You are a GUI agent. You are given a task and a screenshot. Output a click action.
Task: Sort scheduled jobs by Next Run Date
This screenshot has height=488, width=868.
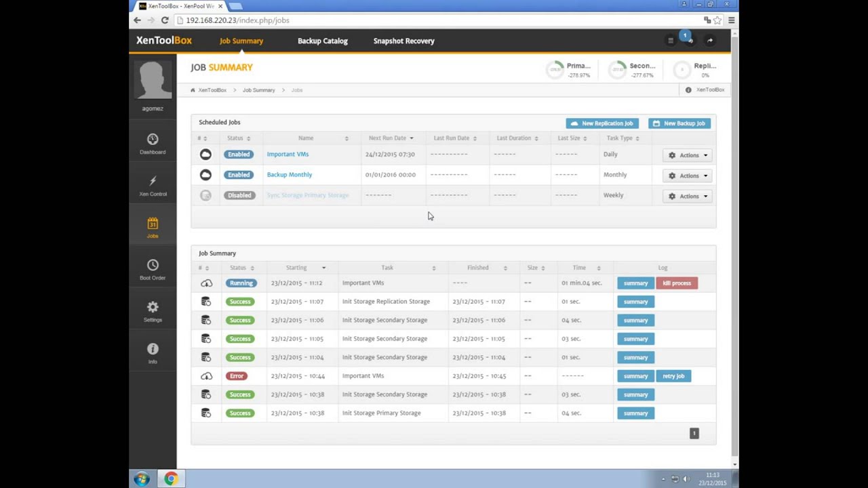pyautogui.click(x=391, y=138)
